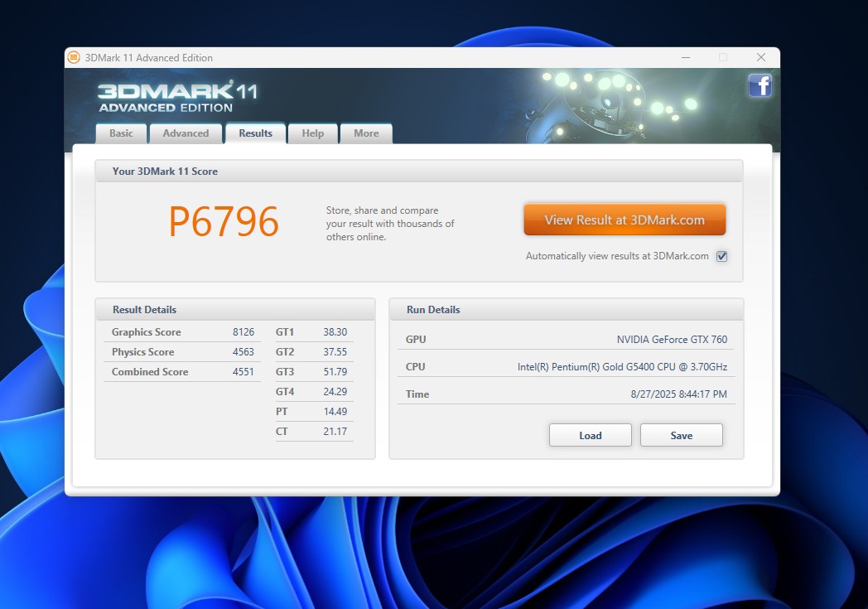The width and height of the screenshot is (868, 609).
Task: Click the NVIDIA GeForce GTX 760 GPU entry
Action: tap(671, 339)
